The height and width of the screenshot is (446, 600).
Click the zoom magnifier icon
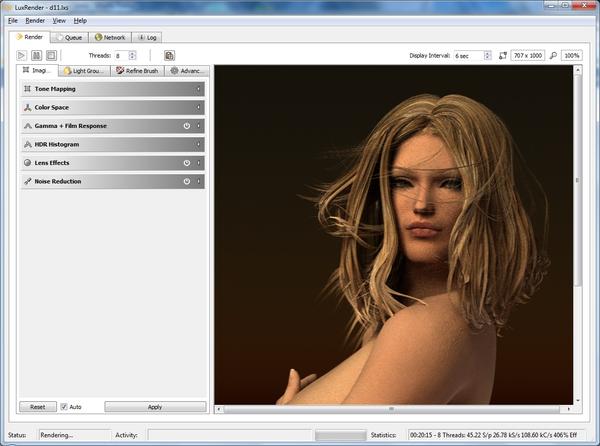pyautogui.click(x=553, y=56)
